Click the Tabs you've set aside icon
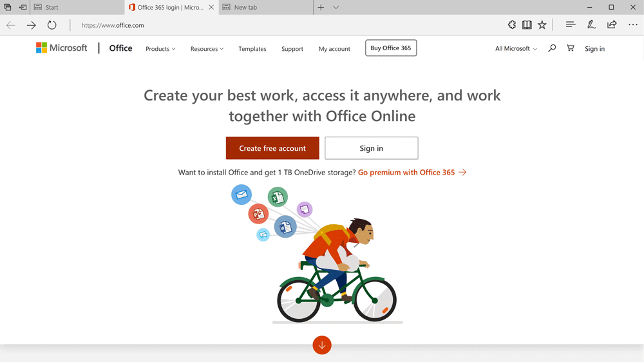This screenshot has height=362, width=644. click(x=7, y=7)
